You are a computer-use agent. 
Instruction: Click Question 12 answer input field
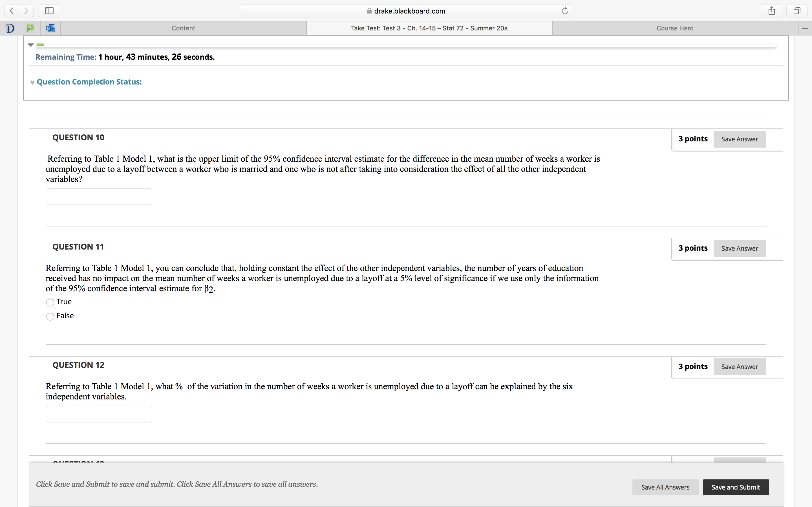click(99, 414)
